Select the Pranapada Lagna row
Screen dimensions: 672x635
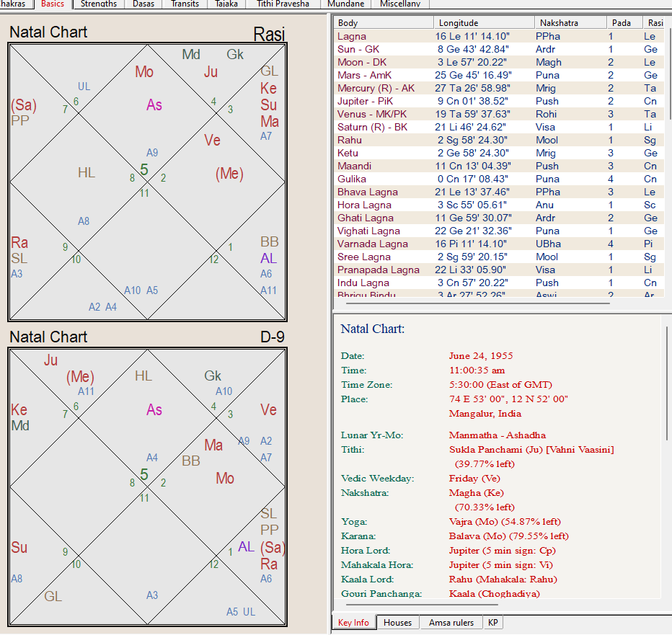click(x=499, y=270)
